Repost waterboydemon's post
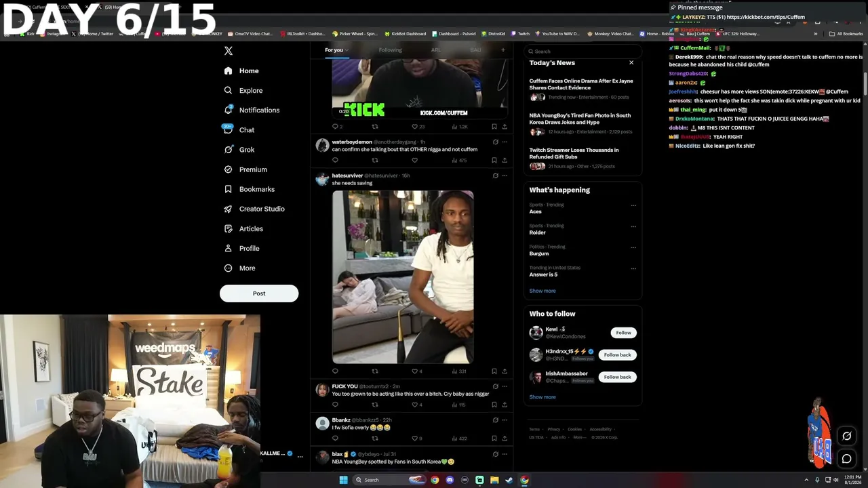Viewport: 868px width, 488px height. (x=374, y=160)
